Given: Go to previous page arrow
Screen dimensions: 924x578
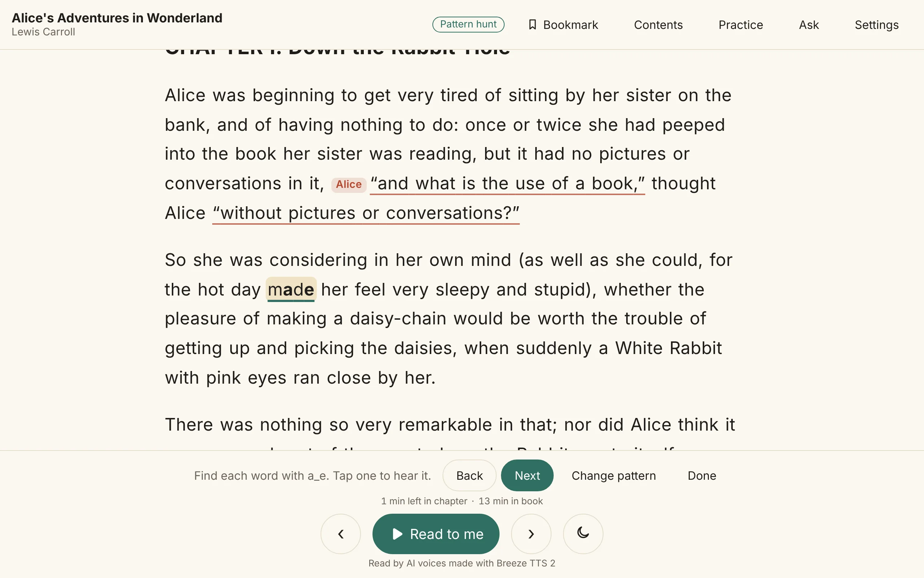Looking at the screenshot, I should click(341, 534).
